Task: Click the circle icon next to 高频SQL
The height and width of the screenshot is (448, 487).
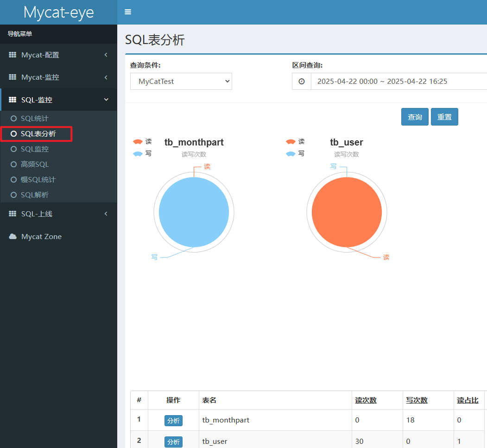Action: pyautogui.click(x=13, y=164)
